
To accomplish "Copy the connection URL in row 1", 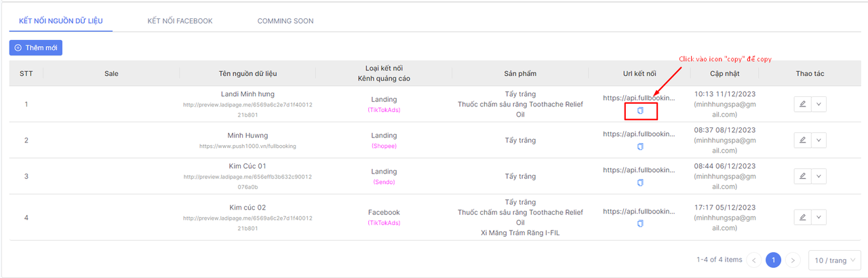I will pos(640,111).
